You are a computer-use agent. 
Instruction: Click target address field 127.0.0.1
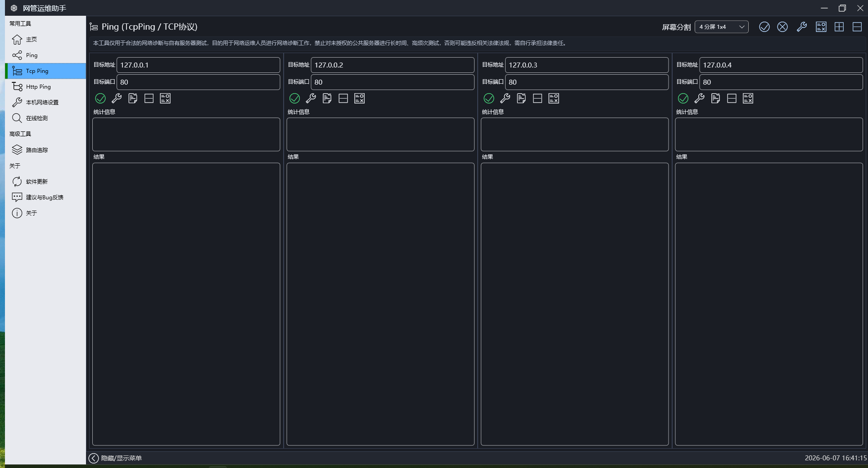click(x=198, y=65)
